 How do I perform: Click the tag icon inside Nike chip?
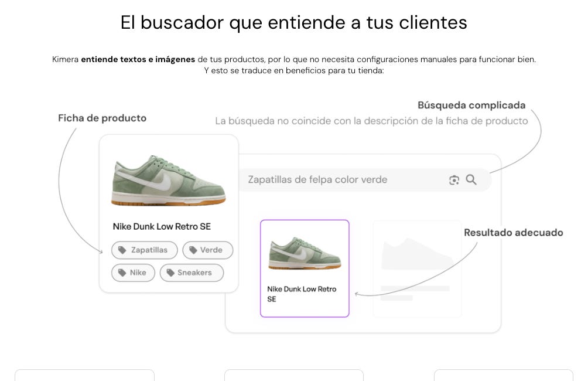click(x=122, y=273)
